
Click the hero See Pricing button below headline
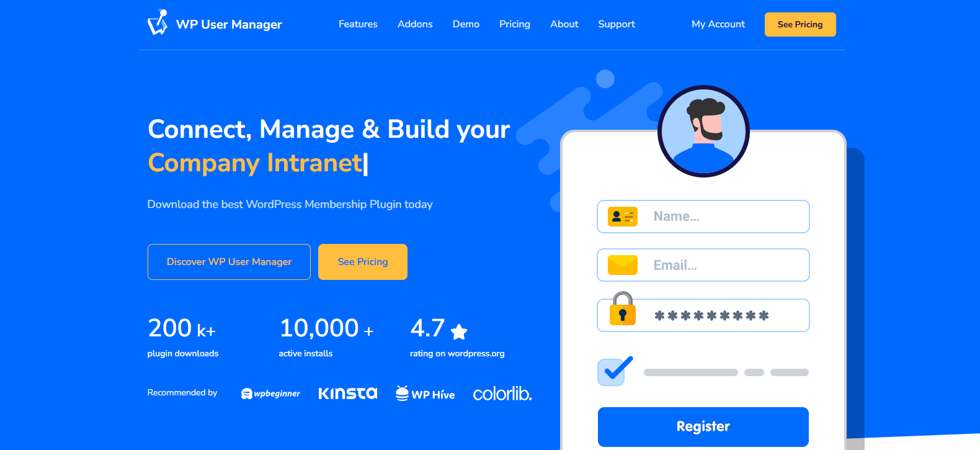[363, 262]
